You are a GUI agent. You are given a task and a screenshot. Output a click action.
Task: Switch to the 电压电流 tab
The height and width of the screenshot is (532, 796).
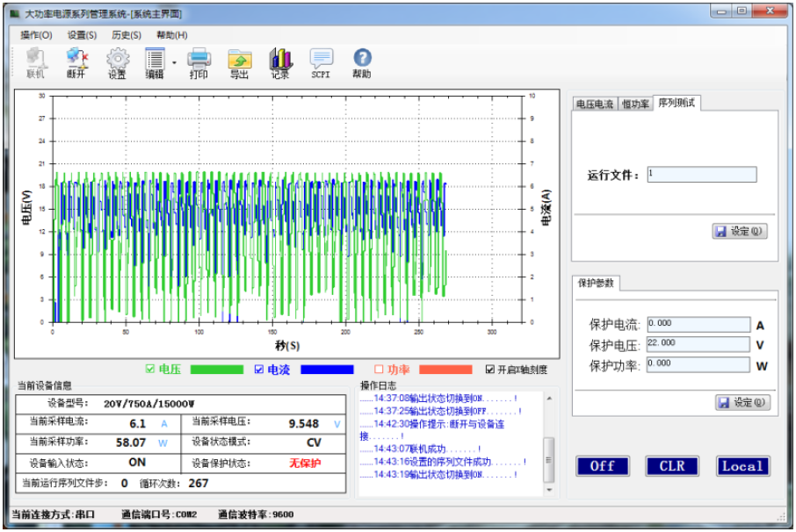[x=595, y=101]
